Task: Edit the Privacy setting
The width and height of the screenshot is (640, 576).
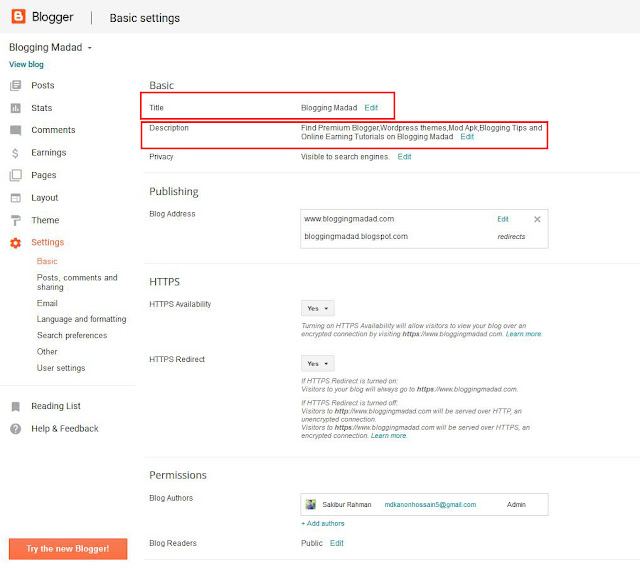Action: (x=404, y=156)
